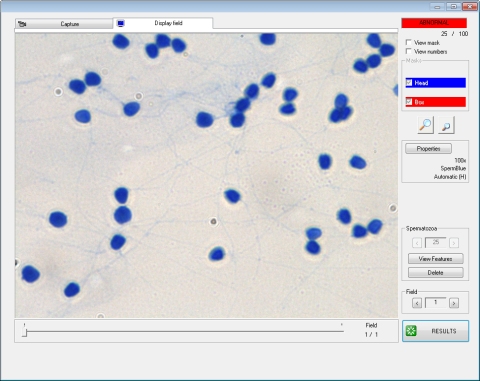Click the Field number input box
The height and width of the screenshot is (381, 480).
(435, 302)
